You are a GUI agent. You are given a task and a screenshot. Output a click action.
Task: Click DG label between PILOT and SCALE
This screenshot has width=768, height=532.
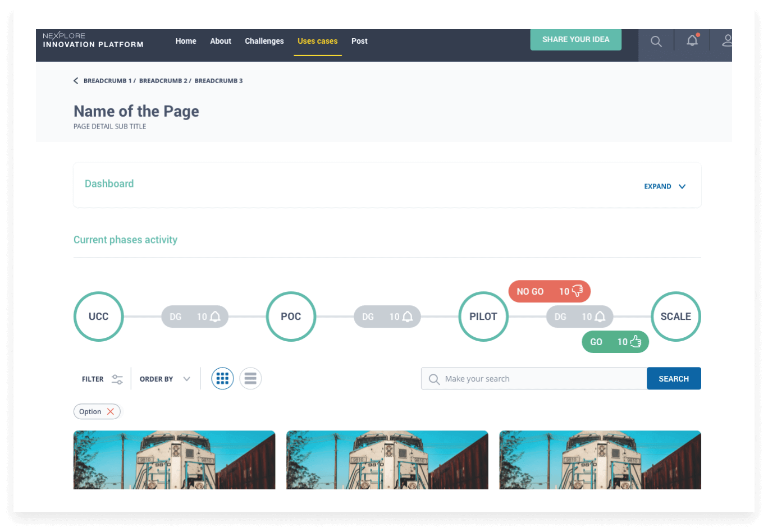coord(560,317)
